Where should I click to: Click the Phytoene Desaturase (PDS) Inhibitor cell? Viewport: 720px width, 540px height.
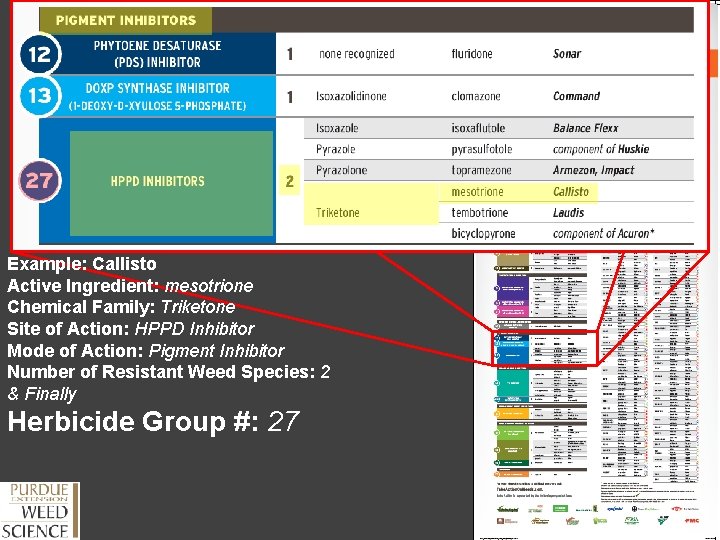[x=158, y=54]
